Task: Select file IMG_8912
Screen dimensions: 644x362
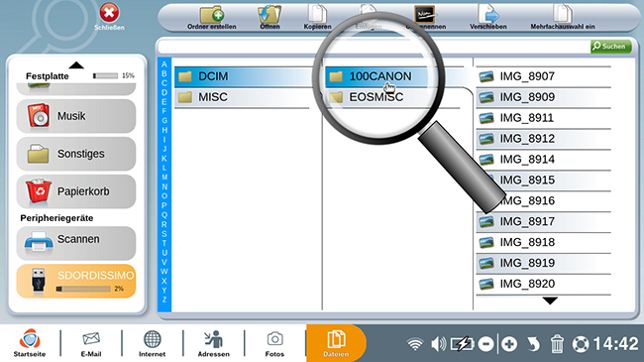Action: coord(543,139)
